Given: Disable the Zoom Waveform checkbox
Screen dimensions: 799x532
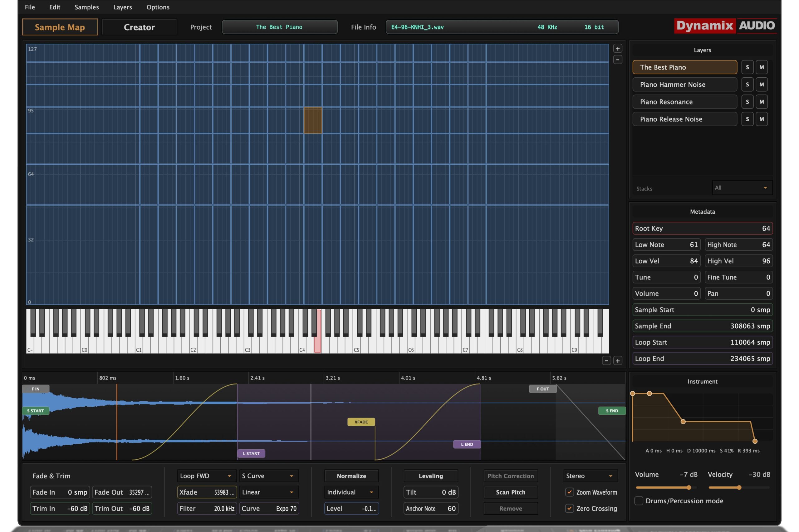Looking at the screenshot, I should [570, 492].
